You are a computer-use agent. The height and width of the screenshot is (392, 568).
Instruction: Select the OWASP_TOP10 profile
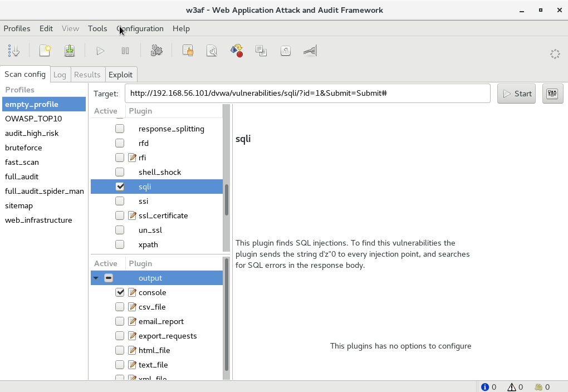click(33, 119)
